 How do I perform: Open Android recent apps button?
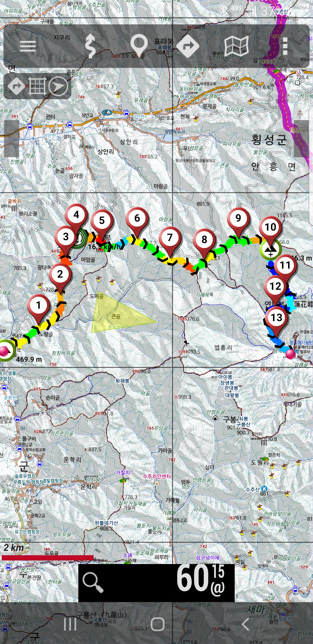pos(70,624)
